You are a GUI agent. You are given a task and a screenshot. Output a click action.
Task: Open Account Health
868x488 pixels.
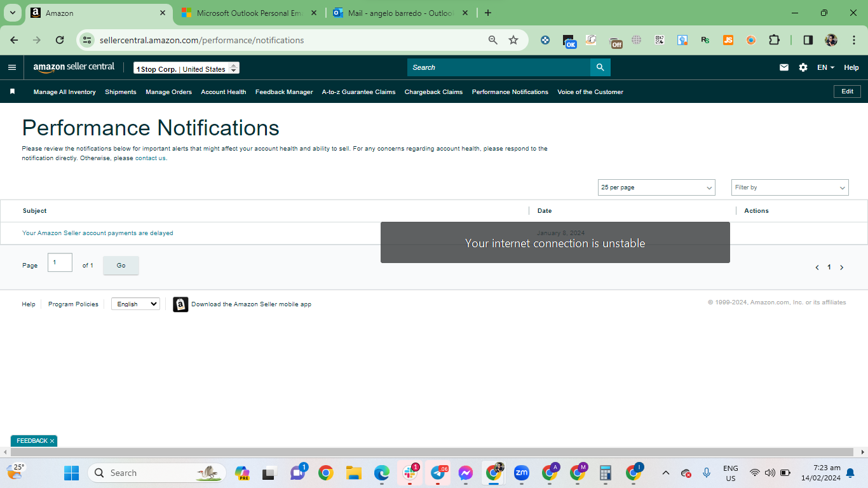(224, 92)
